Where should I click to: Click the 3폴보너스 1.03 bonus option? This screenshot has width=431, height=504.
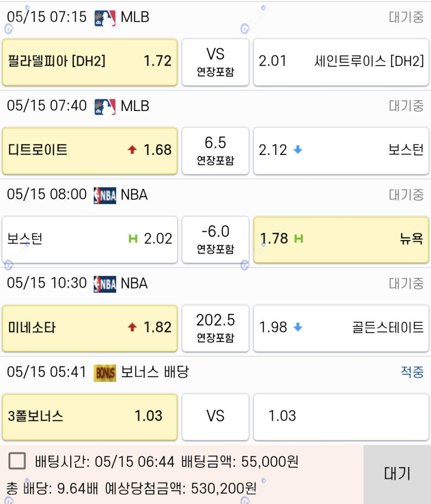(90, 417)
